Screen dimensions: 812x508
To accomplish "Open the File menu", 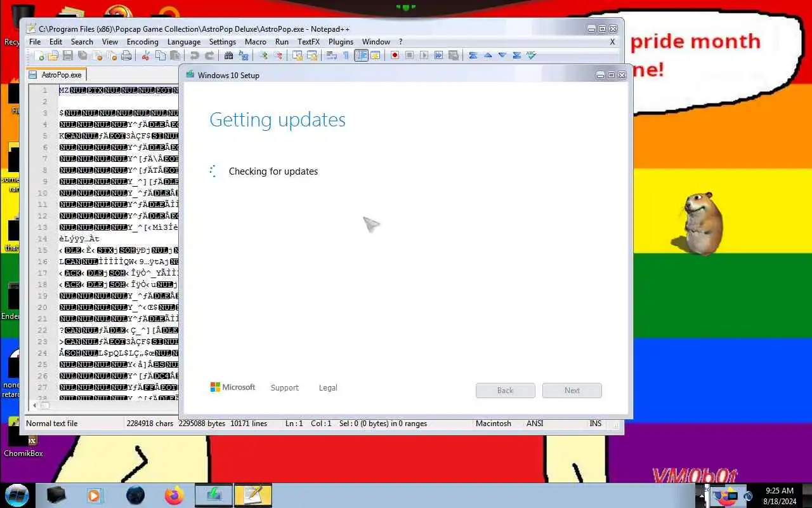I will coord(35,42).
